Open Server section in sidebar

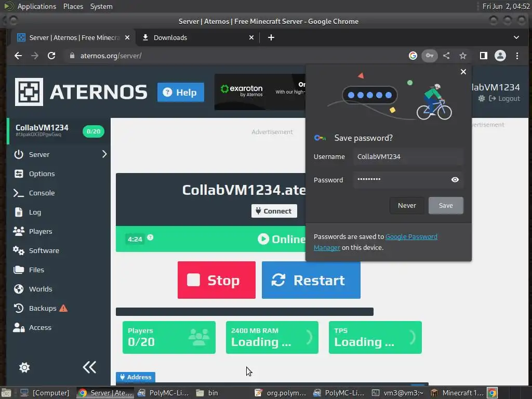click(39, 154)
